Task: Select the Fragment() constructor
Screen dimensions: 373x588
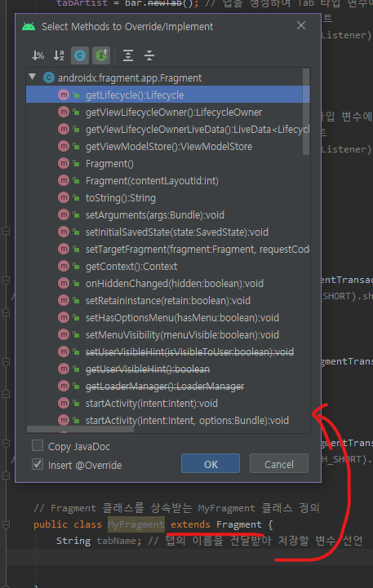Action: (x=168, y=163)
